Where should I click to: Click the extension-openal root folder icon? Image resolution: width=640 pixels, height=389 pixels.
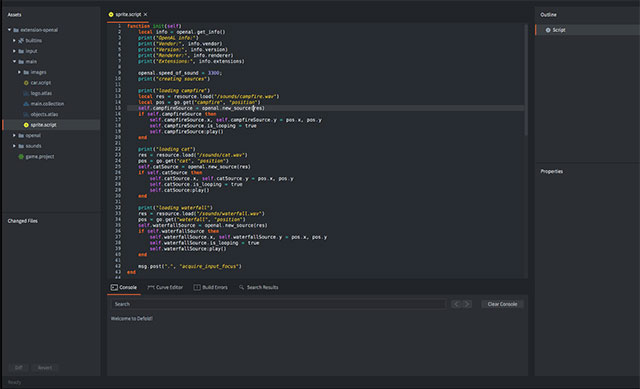[x=16, y=30]
